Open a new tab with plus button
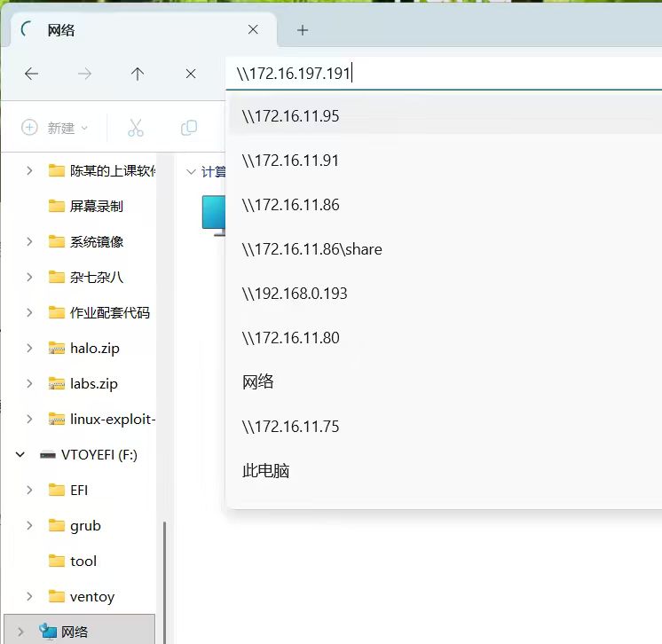662x644 pixels. (x=303, y=30)
